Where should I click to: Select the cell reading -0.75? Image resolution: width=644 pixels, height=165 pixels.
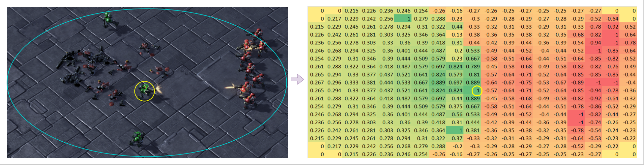click(524, 82)
